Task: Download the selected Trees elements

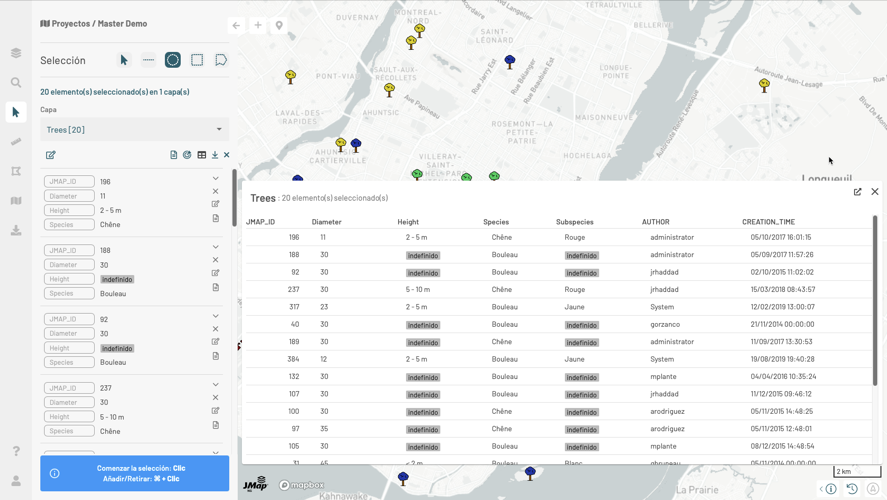Action: (215, 155)
